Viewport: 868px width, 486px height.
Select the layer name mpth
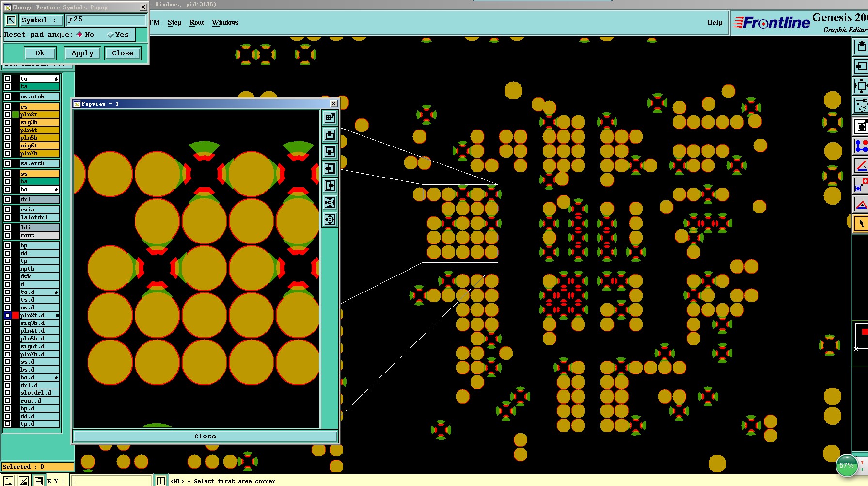click(39, 269)
